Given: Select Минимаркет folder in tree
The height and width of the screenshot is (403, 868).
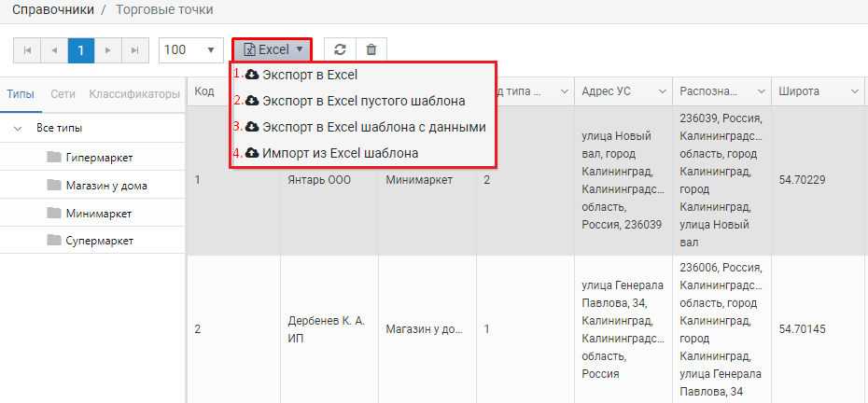Looking at the screenshot, I should [x=91, y=213].
